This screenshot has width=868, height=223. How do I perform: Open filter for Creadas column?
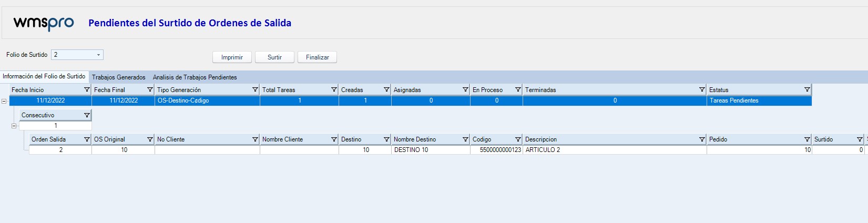[386, 90]
